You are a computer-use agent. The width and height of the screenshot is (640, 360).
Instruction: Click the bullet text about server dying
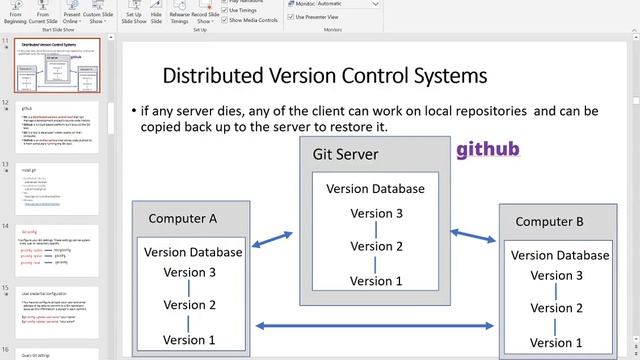pos(369,119)
